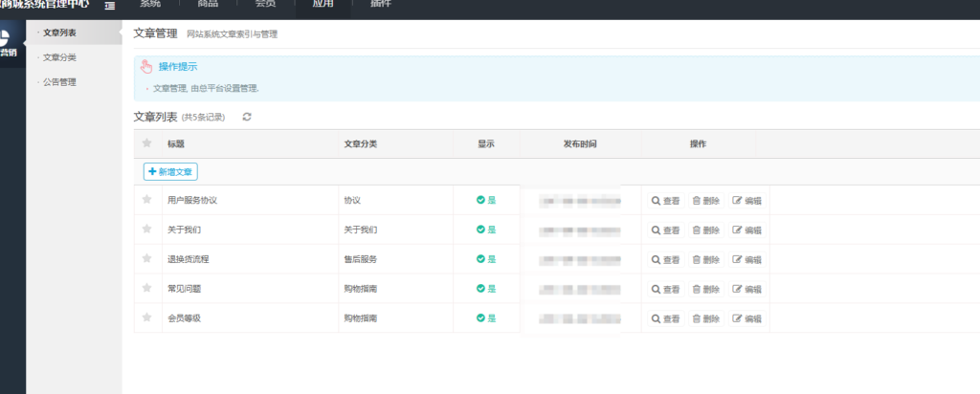Toggle display status for 常见问题

[x=486, y=289]
